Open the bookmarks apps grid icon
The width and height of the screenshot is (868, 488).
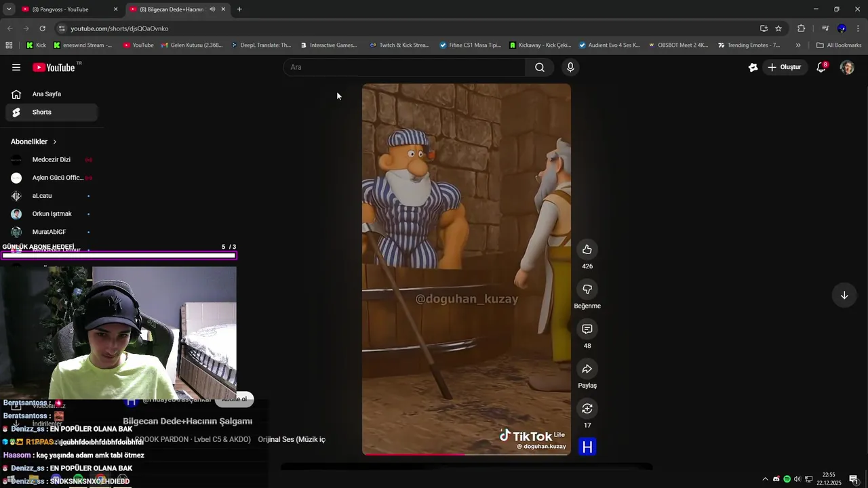(9, 45)
